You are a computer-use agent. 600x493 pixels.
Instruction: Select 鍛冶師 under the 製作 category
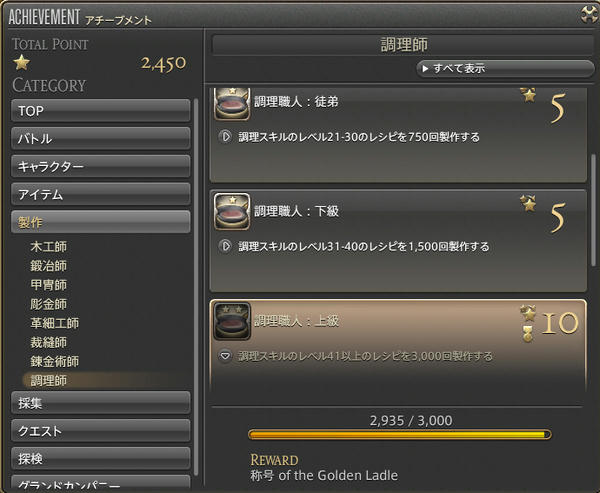pos(49,266)
